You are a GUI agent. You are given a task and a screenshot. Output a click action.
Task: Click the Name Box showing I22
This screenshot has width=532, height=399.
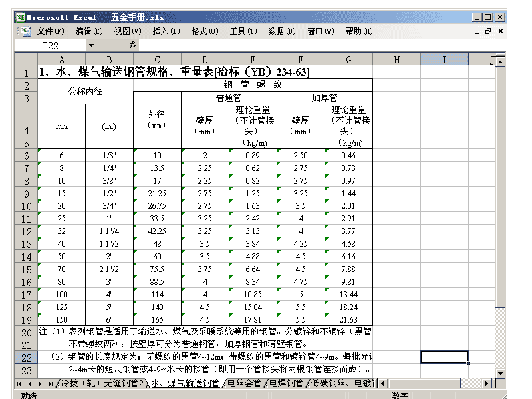click(51, 45)
